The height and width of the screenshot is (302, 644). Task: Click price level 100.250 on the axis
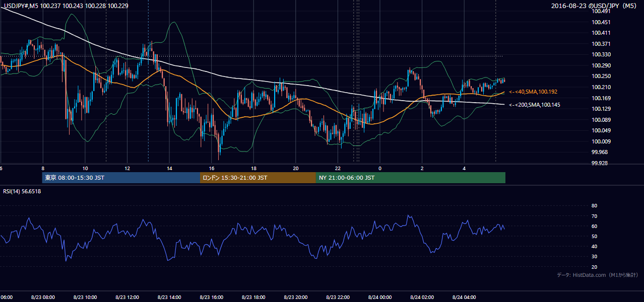point(601,77)
